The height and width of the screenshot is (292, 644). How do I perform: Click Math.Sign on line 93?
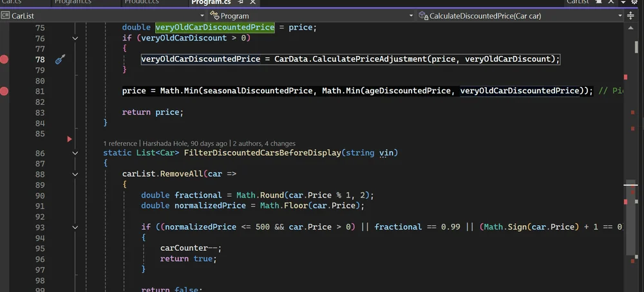(x=506, y=227)
